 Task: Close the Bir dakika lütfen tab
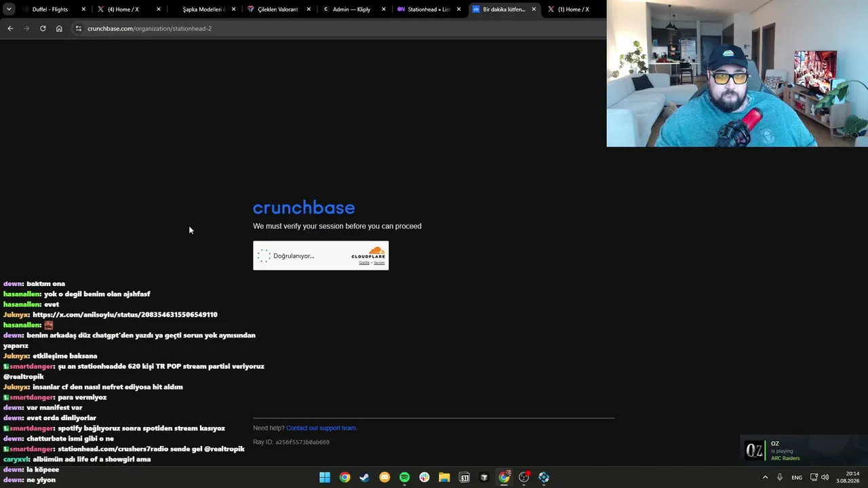534,9
